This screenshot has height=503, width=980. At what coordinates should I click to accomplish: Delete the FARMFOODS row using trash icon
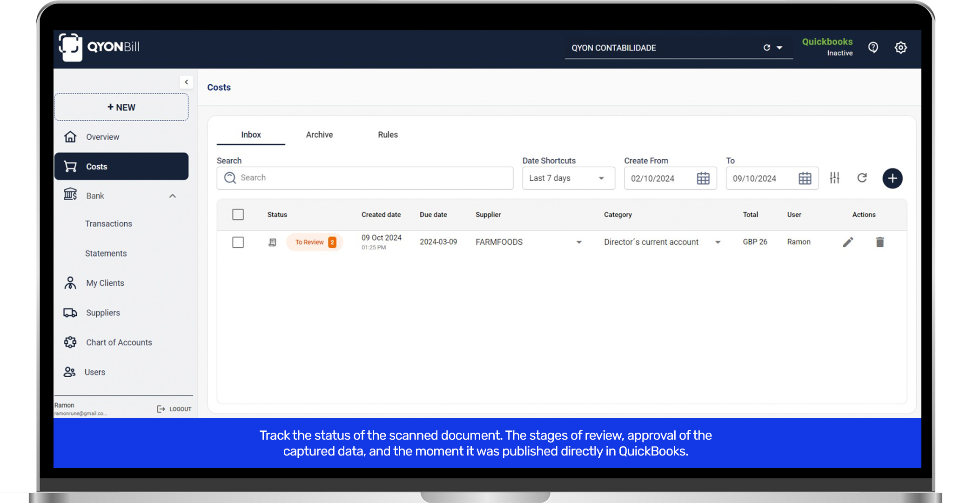click(x=879, y=242)
